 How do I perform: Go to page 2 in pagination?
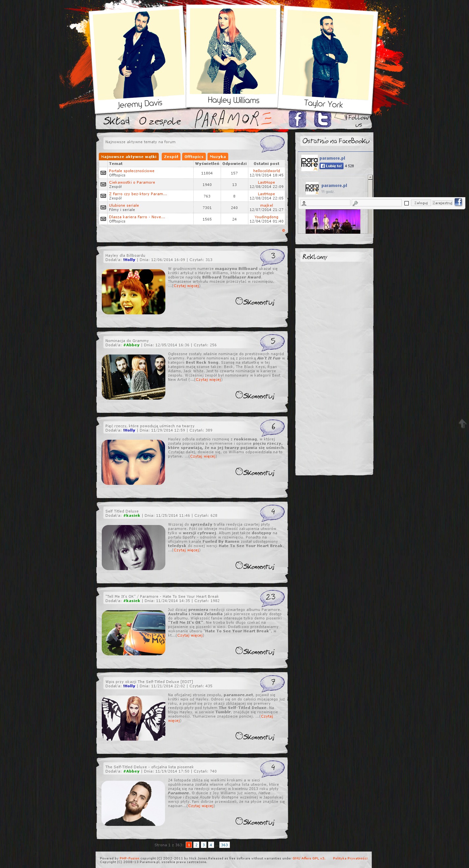[x=196, y=845]
